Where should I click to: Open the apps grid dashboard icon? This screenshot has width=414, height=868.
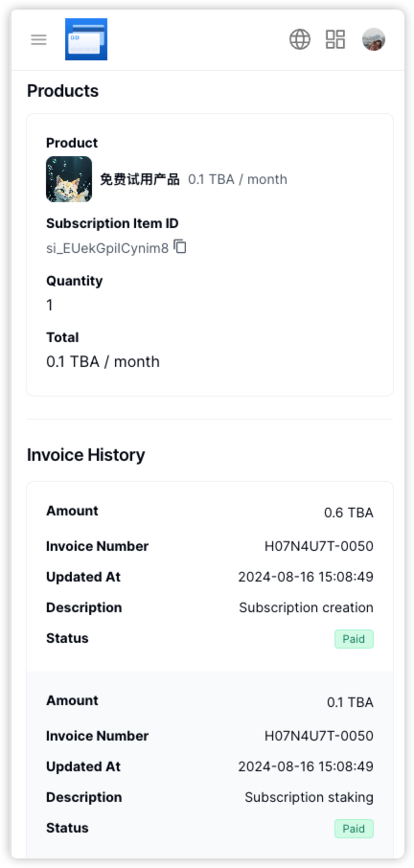pos(335,39)
